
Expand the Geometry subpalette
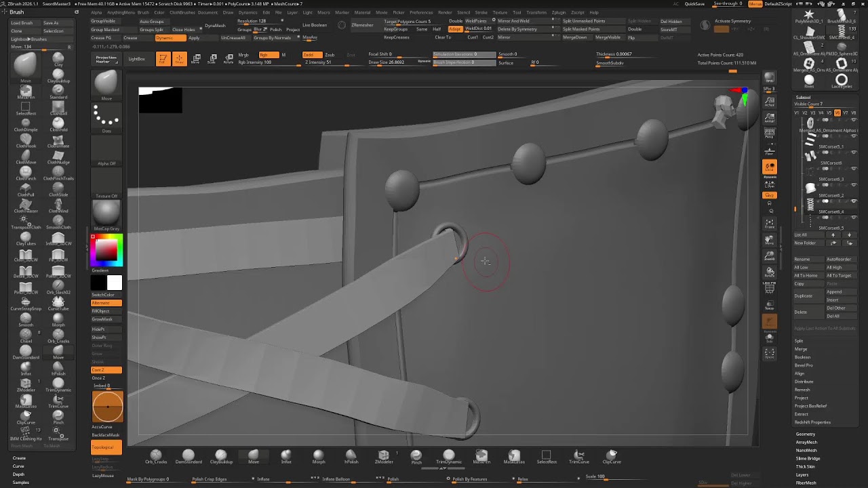click(x=806, y=434)
